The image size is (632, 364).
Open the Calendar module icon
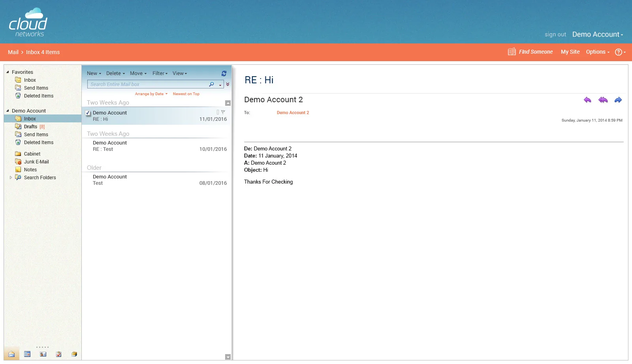tap(27, 354)
